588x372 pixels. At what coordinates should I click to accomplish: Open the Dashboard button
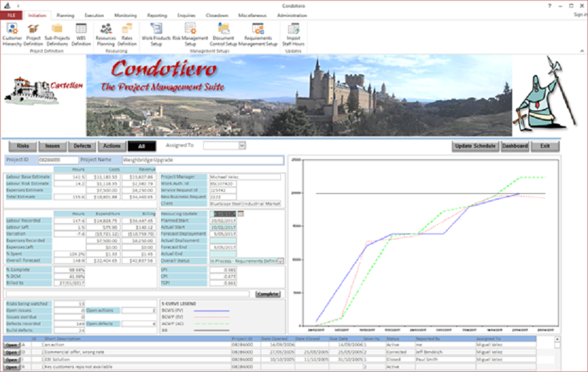(x=515, y=146)
